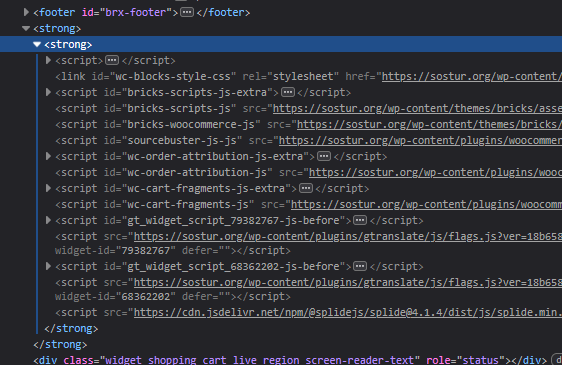Open flags.js link above widget-id 68362202
Screen dimensions: 562x365
point(348,283)
